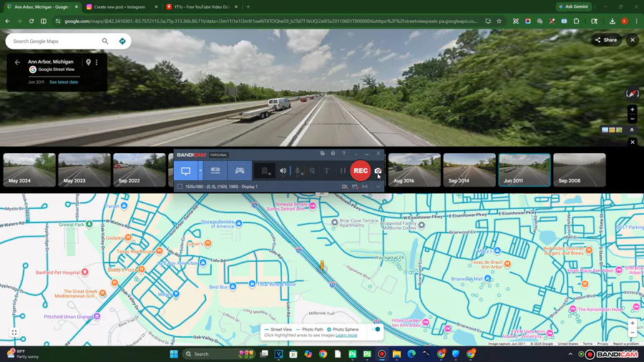Toggle Bandicam microphone recording
The image size is (644, 362).
(x=298, y=171)
